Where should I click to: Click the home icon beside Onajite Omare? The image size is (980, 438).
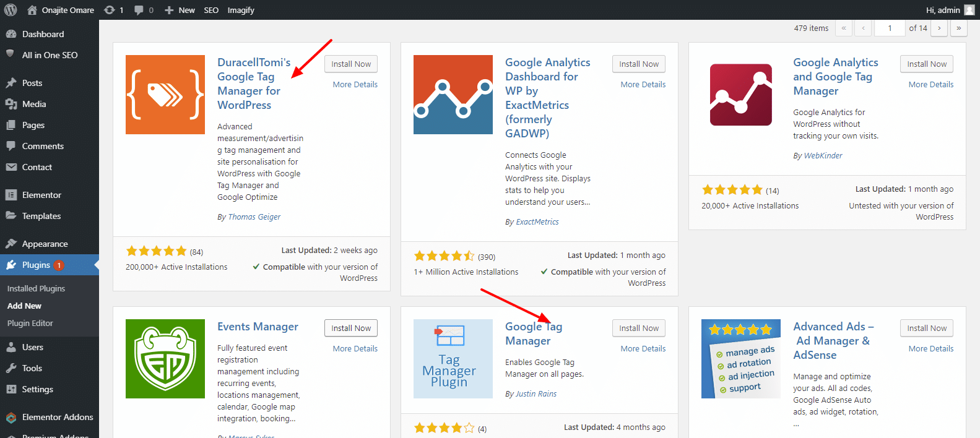pos(32,10)
